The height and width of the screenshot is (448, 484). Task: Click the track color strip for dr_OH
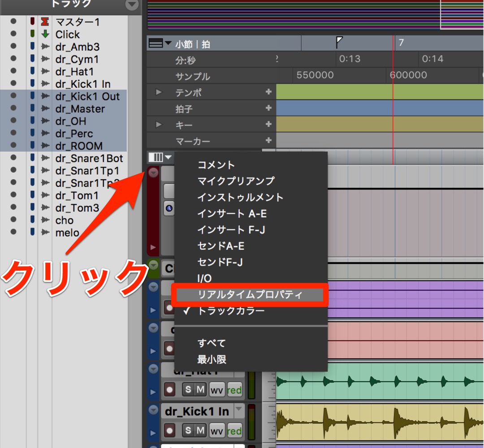[32, 121]
